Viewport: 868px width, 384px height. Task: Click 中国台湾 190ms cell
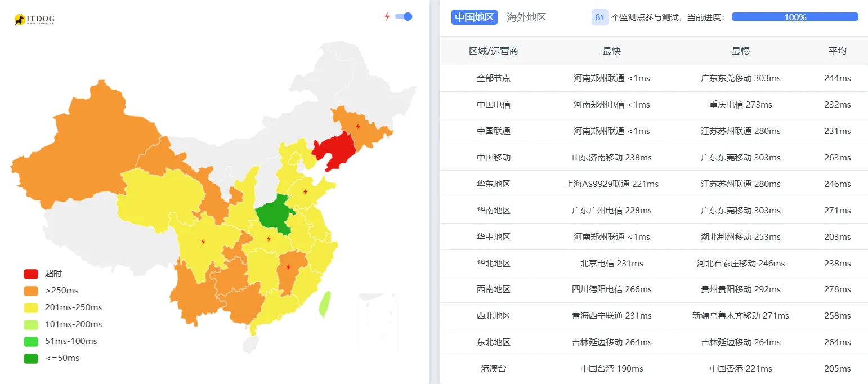click(612, 369)
